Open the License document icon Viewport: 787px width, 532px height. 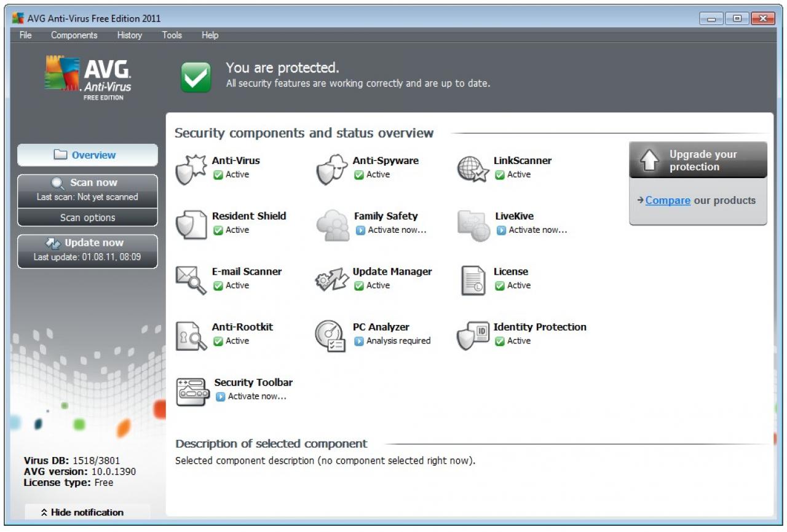coord(473,281)
